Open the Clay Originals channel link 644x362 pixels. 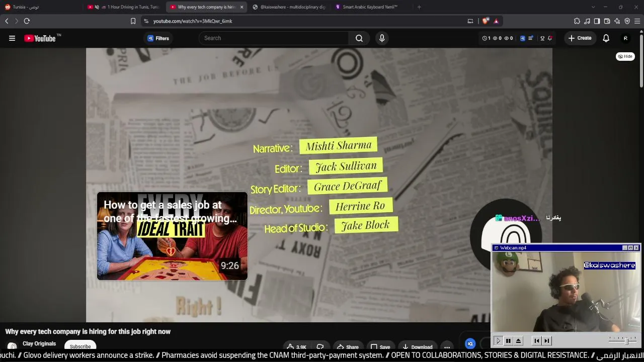pyautogui.click(x=39, y=344)
